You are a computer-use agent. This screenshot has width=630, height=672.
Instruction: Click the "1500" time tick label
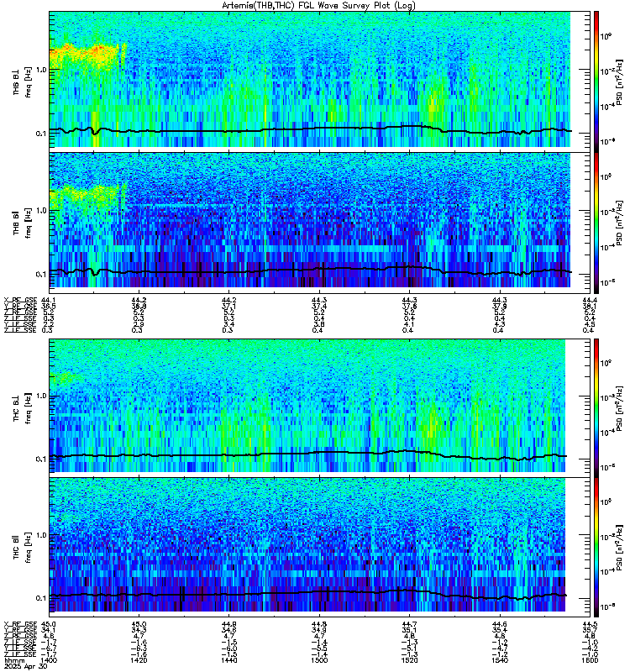point(319,660)
